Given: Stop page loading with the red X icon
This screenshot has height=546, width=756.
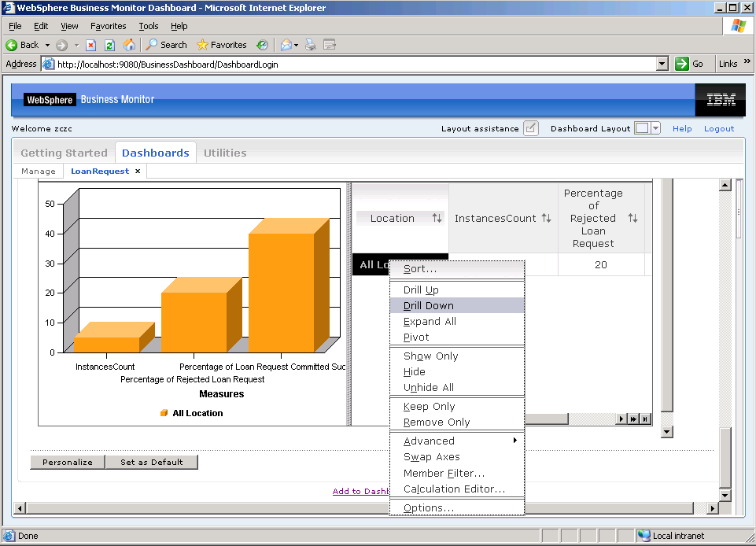Looking at the screenshot, I should tap(90, 46).
